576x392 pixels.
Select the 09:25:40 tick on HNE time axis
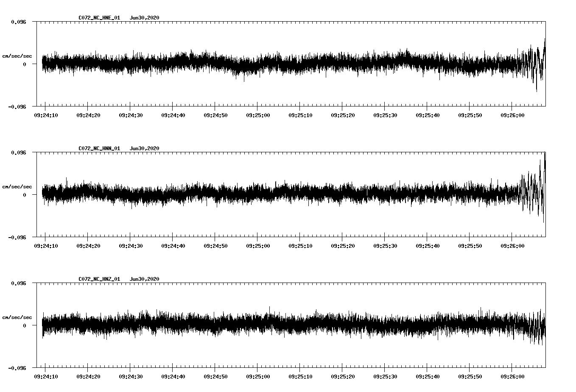[x=427, y=115]
